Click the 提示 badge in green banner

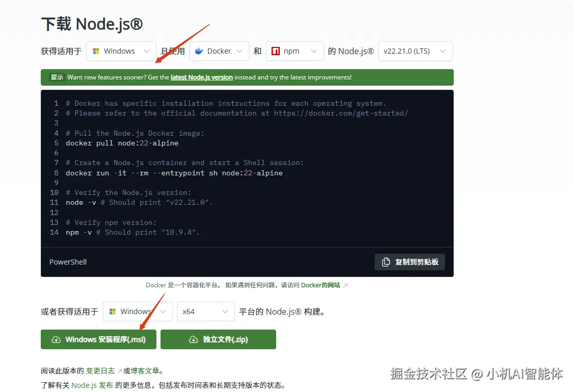[57, 77]
